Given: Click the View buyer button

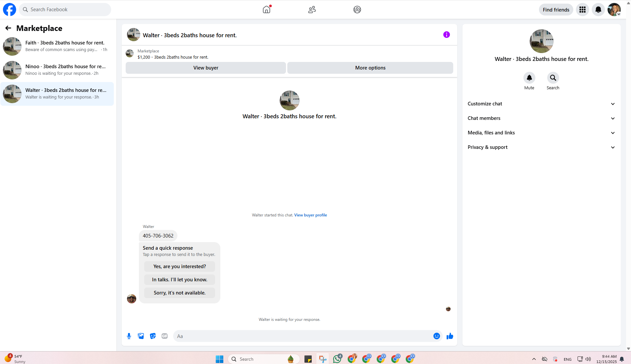Looking at the screenshot, I should tap(206, 68).
